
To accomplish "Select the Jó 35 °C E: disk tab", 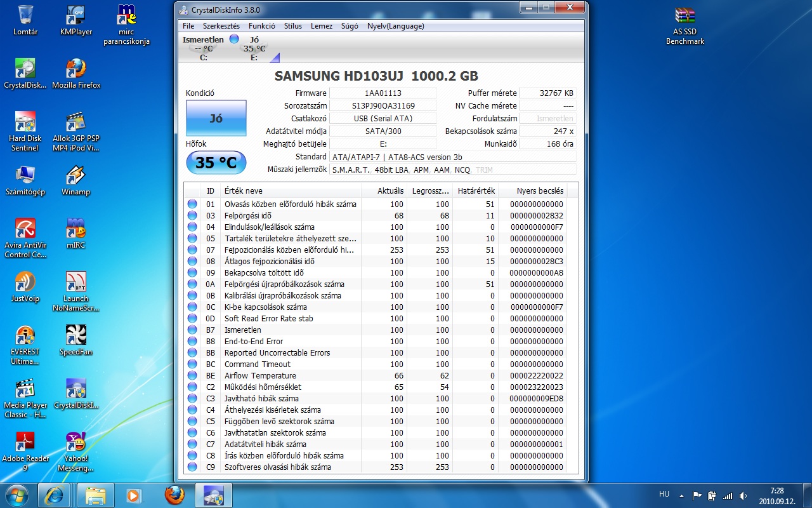I will (254, 48).
